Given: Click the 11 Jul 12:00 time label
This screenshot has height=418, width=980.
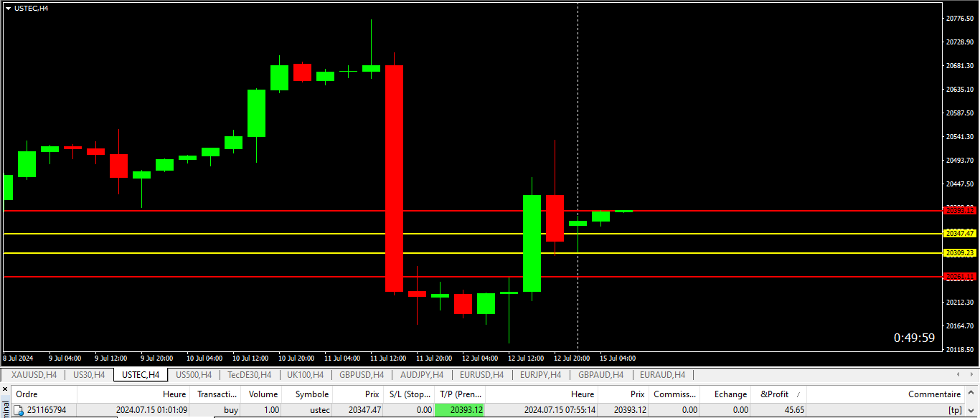Looking at the screenshot, I should [387, 358].
